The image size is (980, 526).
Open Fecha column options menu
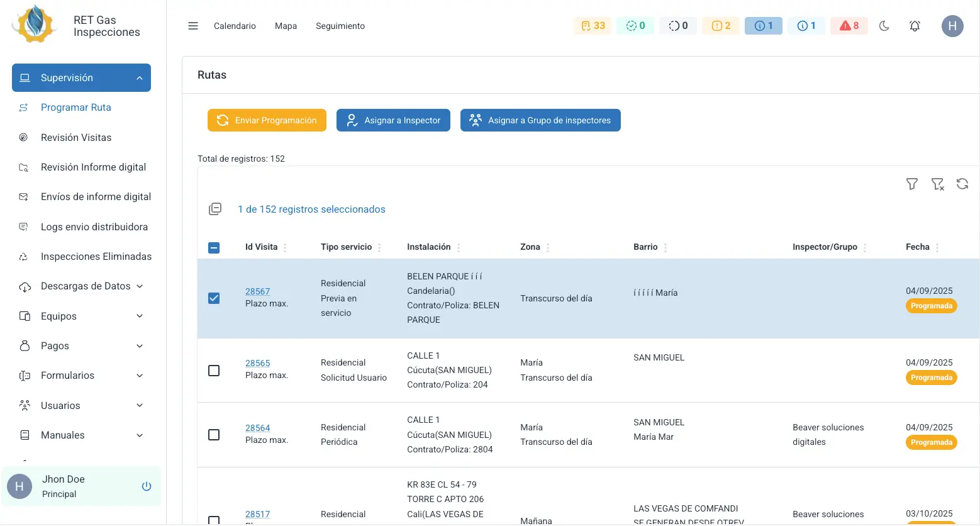[x=937, y=247]
